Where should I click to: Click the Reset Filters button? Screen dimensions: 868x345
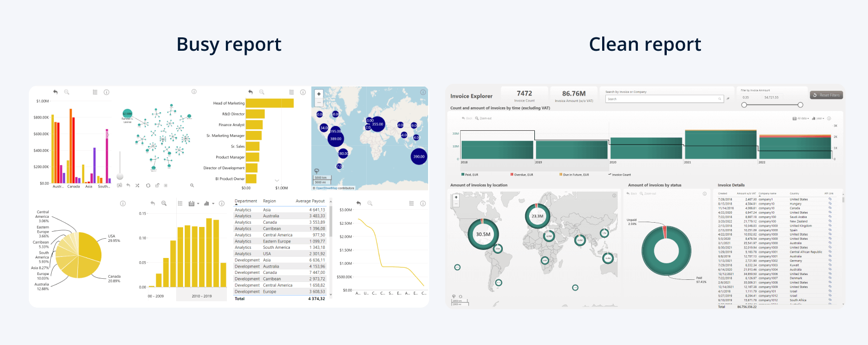tap(826, 95)
